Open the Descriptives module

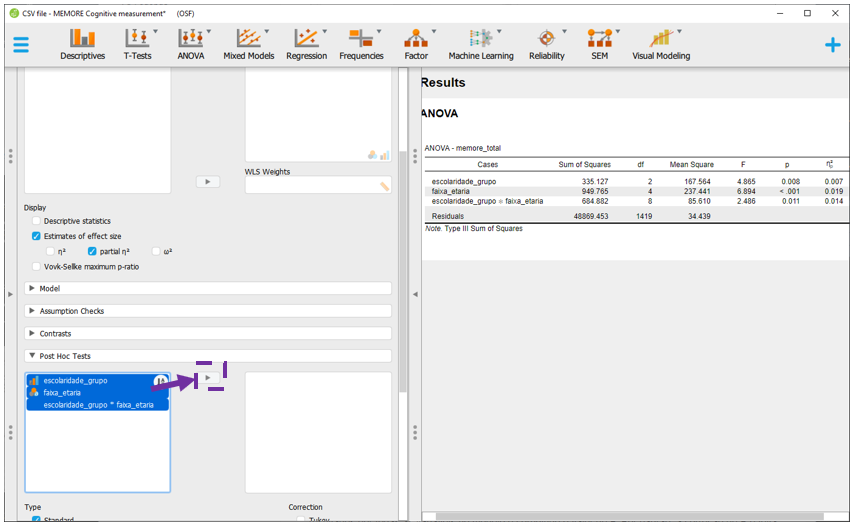pyautogui.click(x=82, y=44)
